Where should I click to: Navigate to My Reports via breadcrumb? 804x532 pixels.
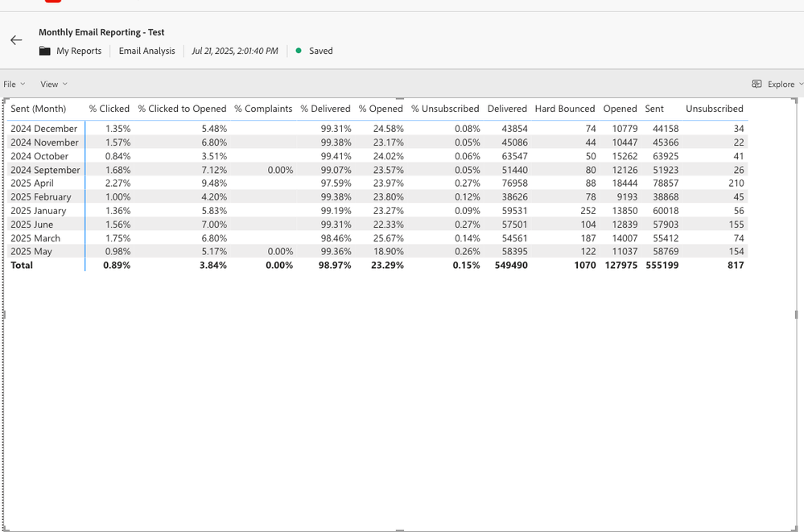(77, 51)
